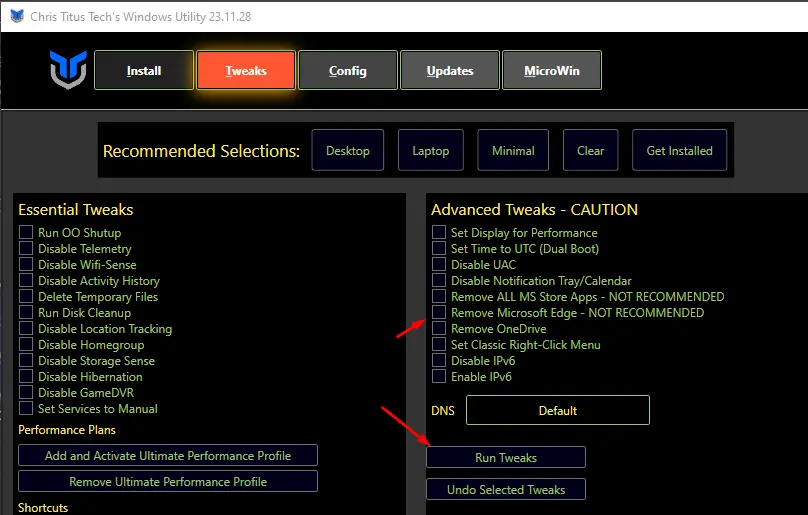Screen dimensions: 808x515
Task: Check Set Services to Manual
Action: (26, 408)
